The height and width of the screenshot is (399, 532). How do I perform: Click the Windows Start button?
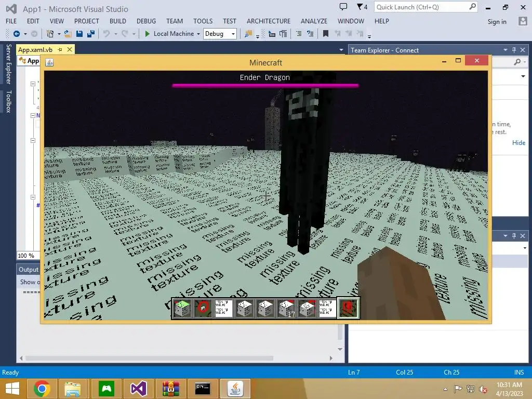[x=12, y=389]
